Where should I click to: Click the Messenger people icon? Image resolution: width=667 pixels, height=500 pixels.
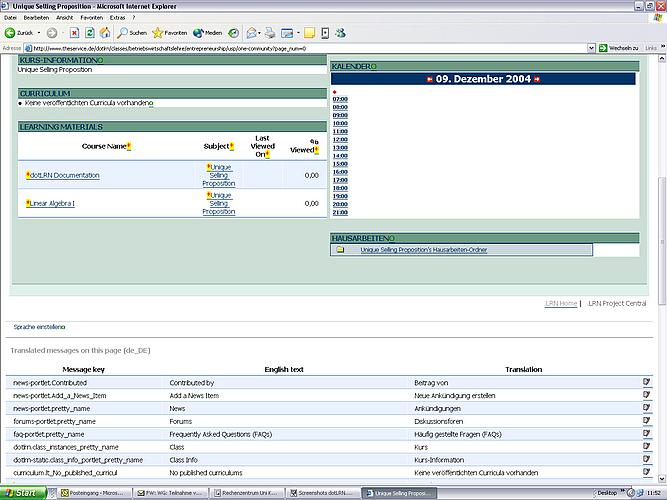tap(340, 33)
